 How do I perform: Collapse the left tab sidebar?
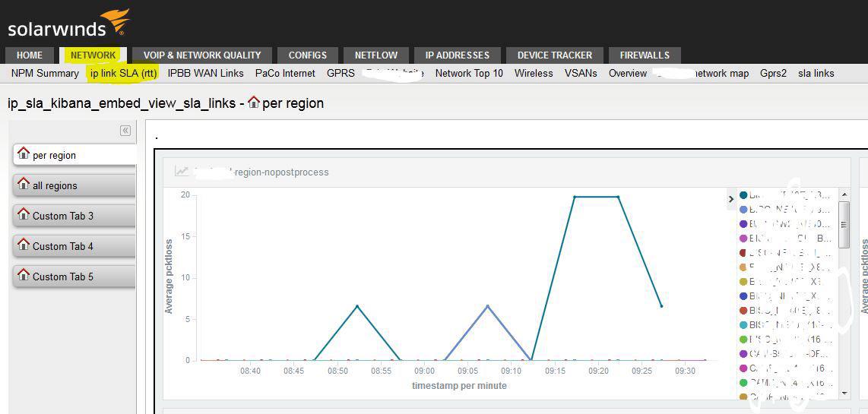pos(125,131)
